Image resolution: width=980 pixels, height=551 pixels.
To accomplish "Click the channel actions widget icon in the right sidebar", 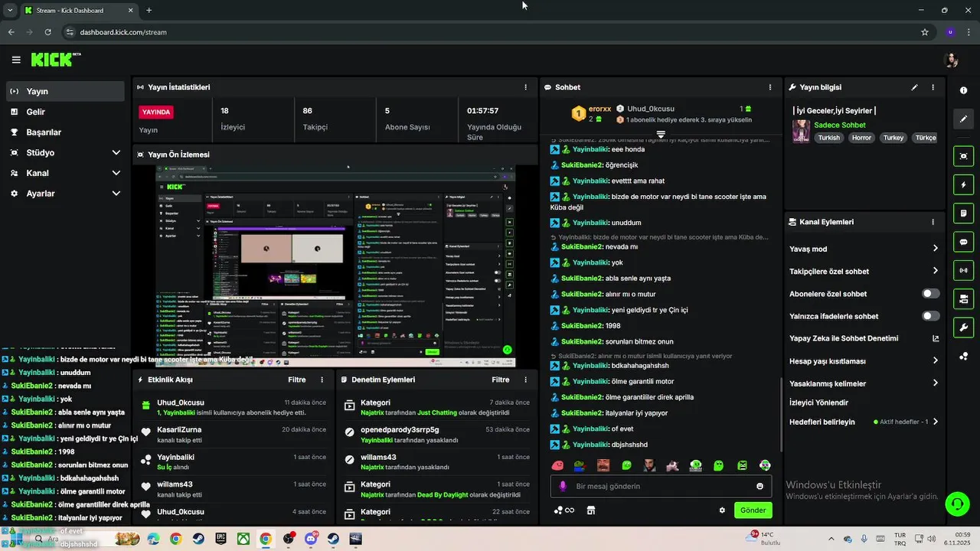I will click(963, 299).
